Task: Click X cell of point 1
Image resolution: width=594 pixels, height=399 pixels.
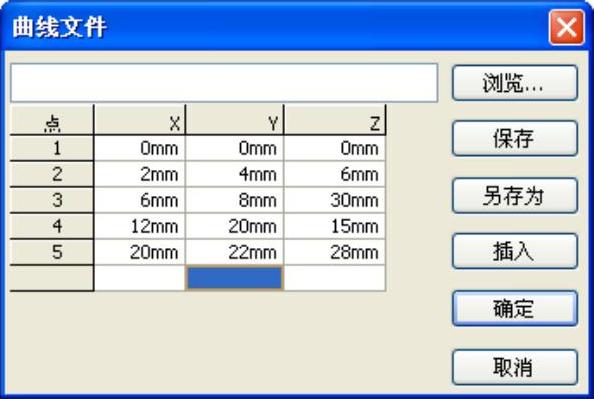Action: [140, 148]
